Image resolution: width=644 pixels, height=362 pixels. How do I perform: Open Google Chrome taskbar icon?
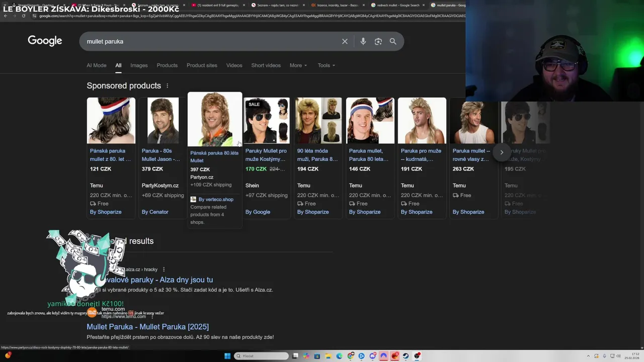point(351,356)
